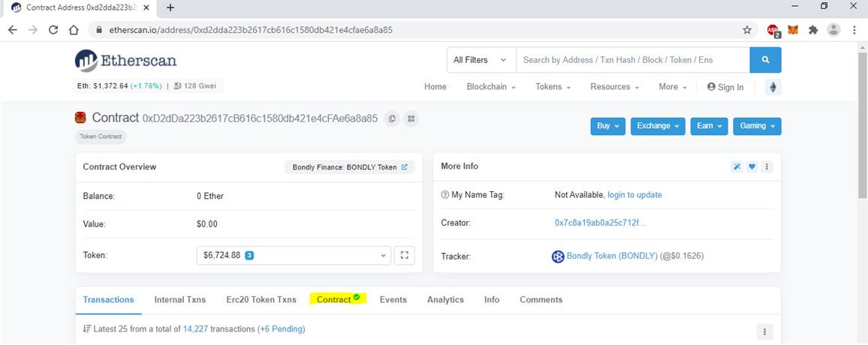Open a new browser tab
The width and height of the screenshot is (868, 345).
[170, 7]
